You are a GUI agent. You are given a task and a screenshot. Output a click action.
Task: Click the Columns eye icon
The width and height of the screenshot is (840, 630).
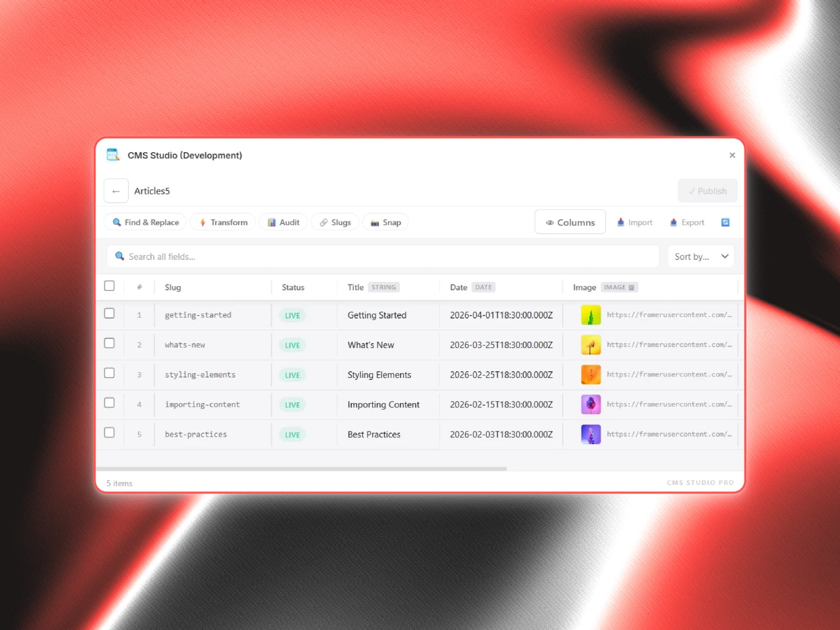point(550,222)
